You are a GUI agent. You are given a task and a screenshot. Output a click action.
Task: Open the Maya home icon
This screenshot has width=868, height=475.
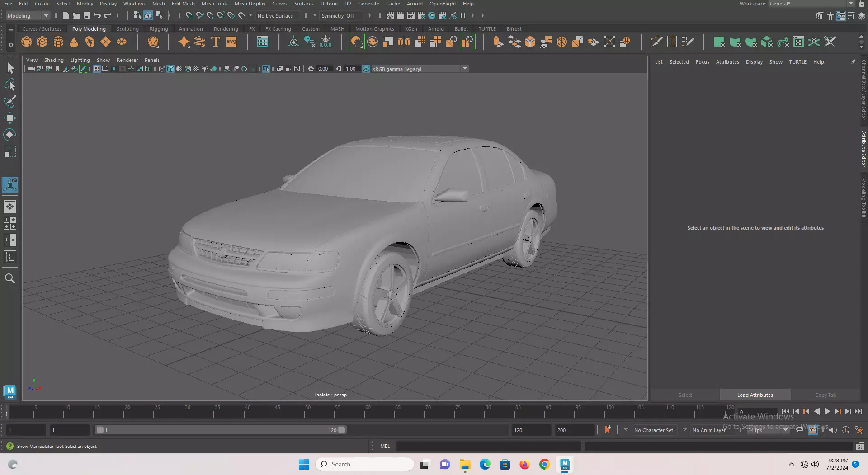click(10, 391)
